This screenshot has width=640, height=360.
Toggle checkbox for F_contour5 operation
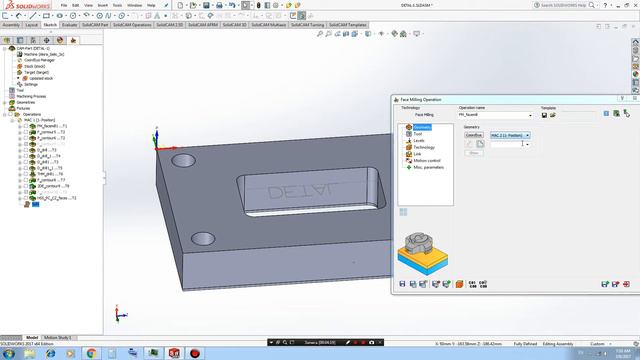click(26, 132)
